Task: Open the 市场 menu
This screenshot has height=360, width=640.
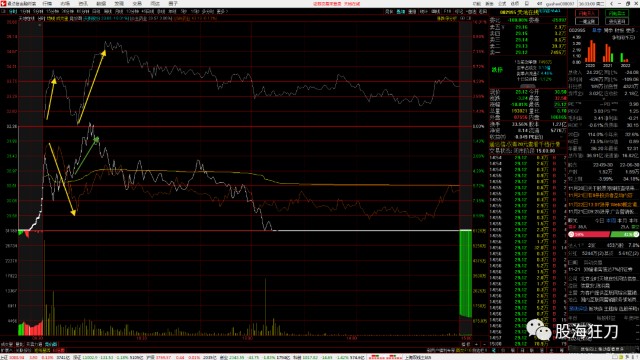Action: pos(65,3)
